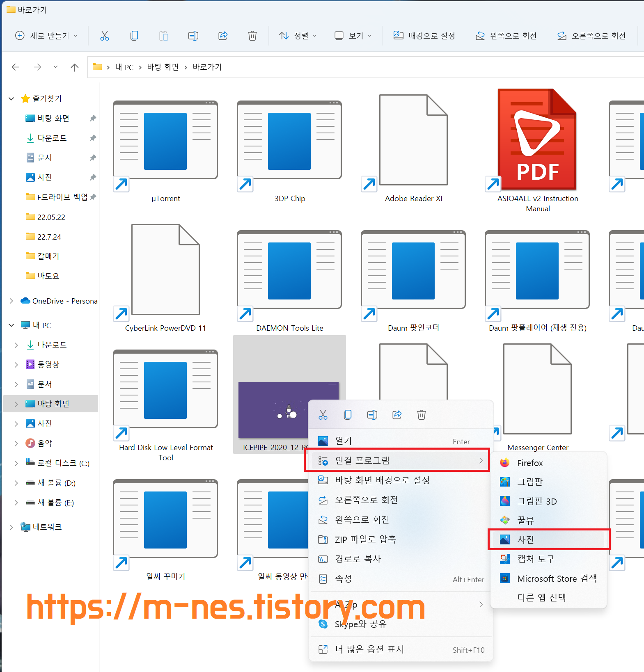Choose ZIP 파일로 압축 menu item
Viewport: 644px width, 672px height.
pos(401,539)
